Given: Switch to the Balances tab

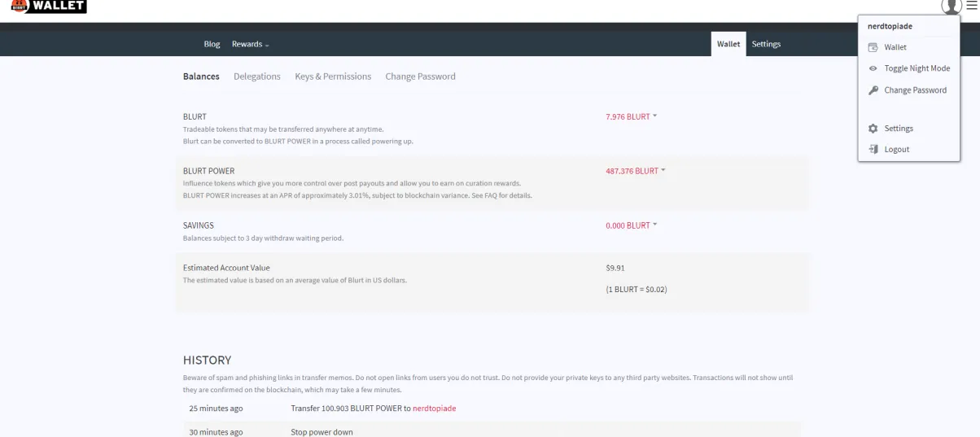Looking at the screenshot, I should point(201,76).
